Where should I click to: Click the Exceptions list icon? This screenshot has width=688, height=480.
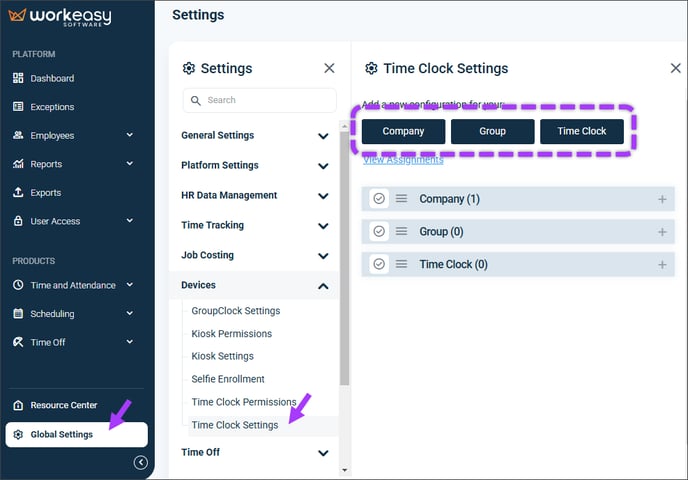click(18, 107)
